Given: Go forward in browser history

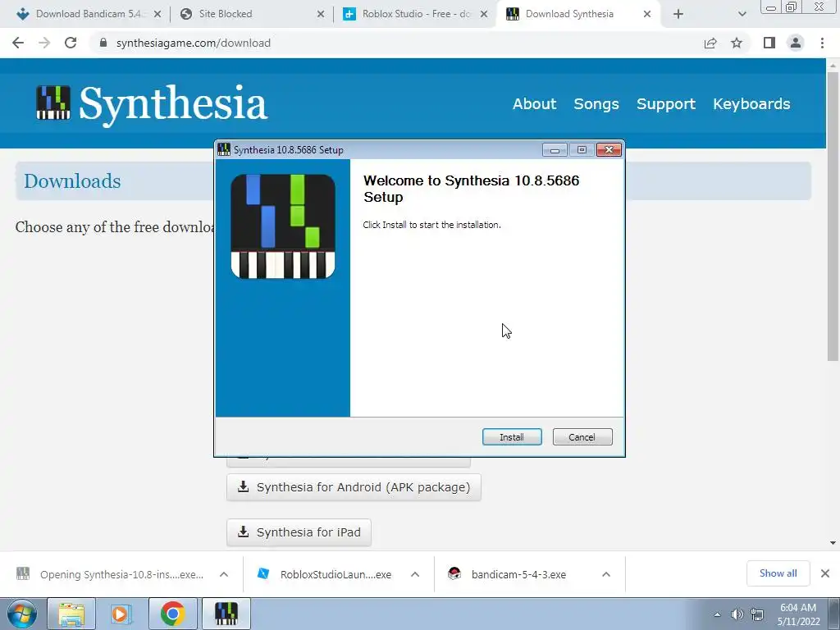Looking at the screenshot, I should [x=44, y=43].
